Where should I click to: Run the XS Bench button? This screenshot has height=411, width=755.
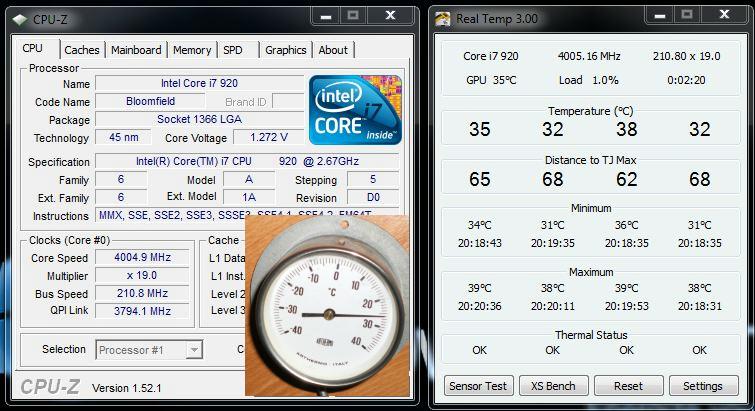click(553, 386)
